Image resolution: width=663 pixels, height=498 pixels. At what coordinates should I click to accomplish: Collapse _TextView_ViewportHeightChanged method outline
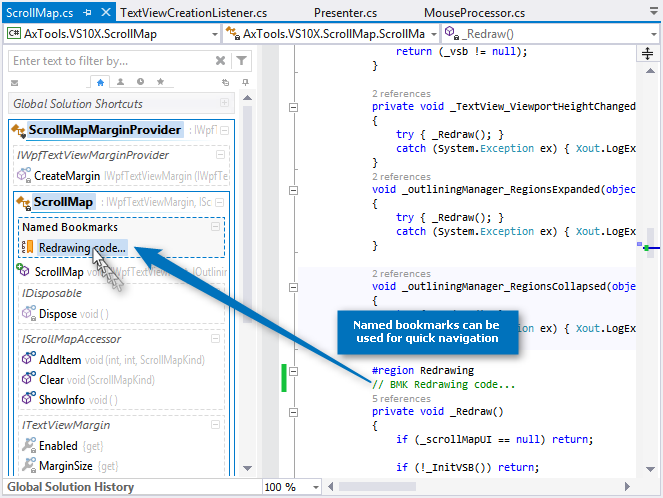click(x=293, y=107)
